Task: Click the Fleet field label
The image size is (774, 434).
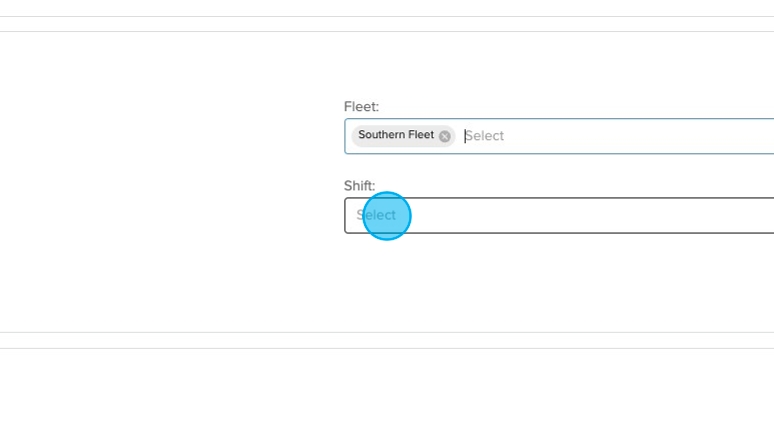Action: pos(361,106)
